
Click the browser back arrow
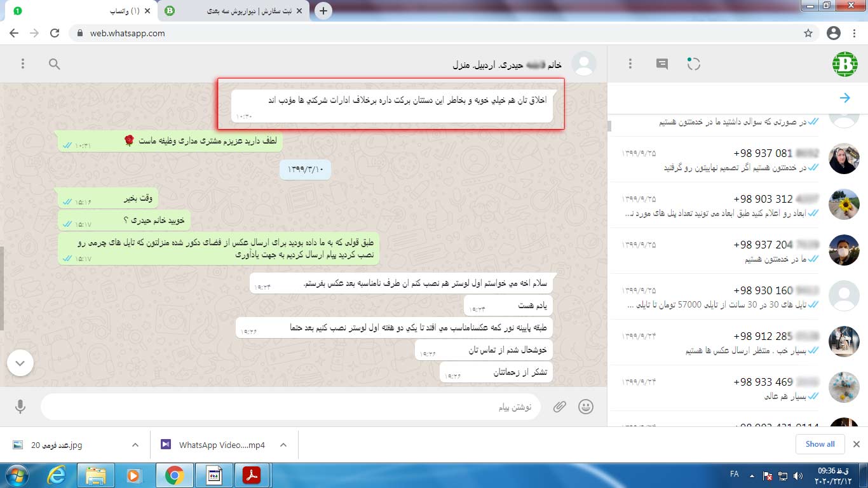point(14,33)
